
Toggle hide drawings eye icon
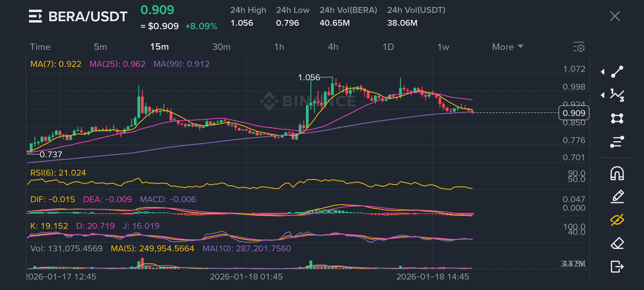point(617,220)
